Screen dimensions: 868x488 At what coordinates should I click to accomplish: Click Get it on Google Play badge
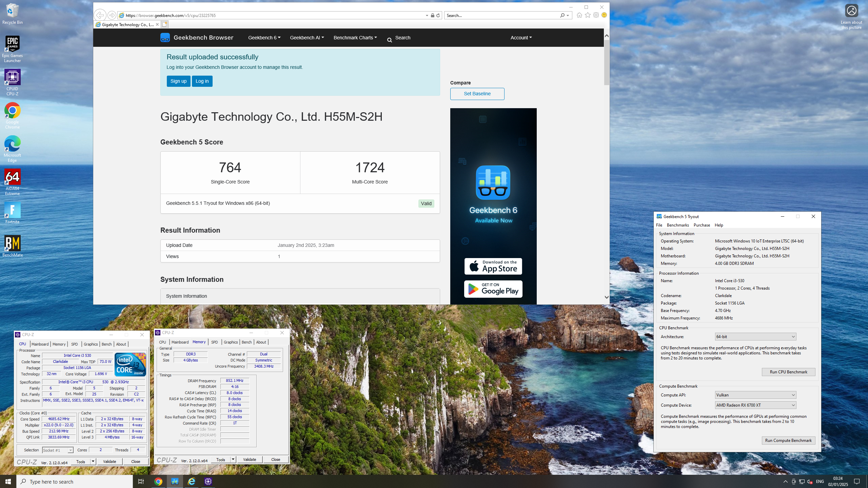click(493, 289)
